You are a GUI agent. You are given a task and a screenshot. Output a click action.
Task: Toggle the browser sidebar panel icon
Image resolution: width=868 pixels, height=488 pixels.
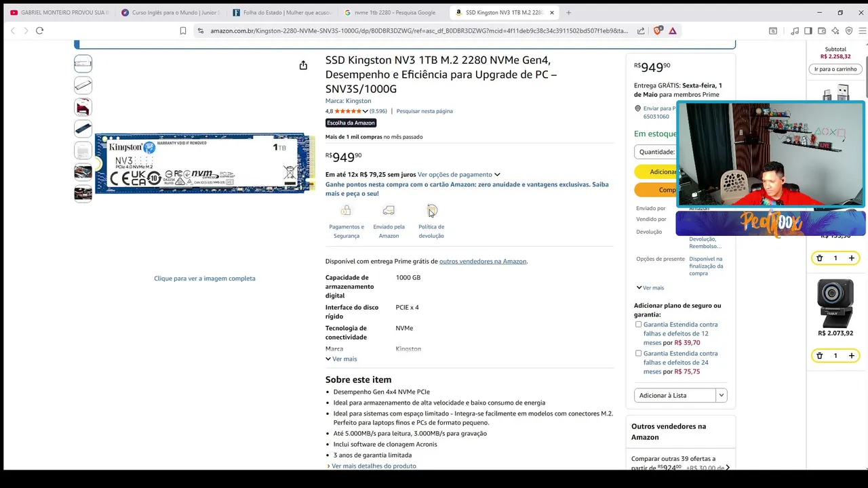[x=808, y=30]
